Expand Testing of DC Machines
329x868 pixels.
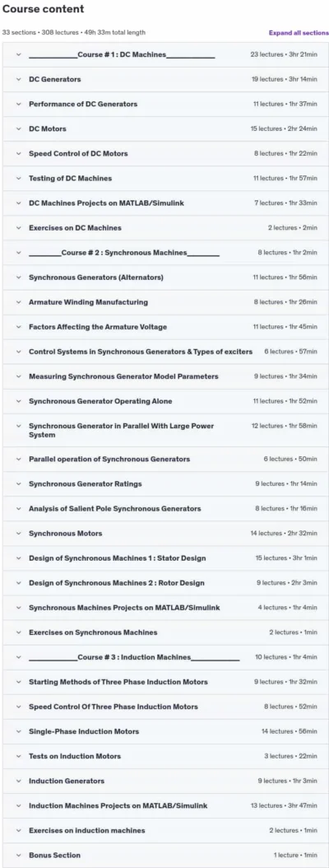[165, 178]
